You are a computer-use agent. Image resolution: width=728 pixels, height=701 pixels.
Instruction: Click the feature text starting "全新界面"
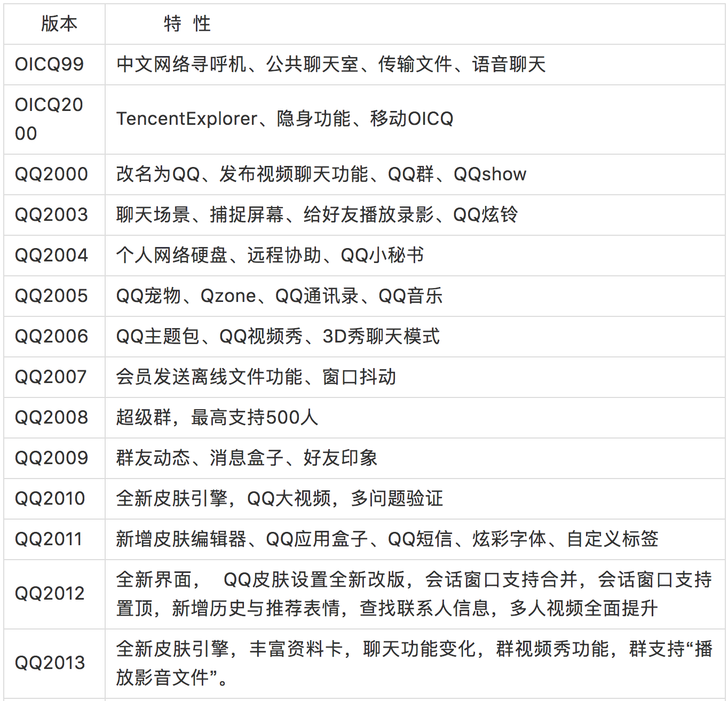414,594
